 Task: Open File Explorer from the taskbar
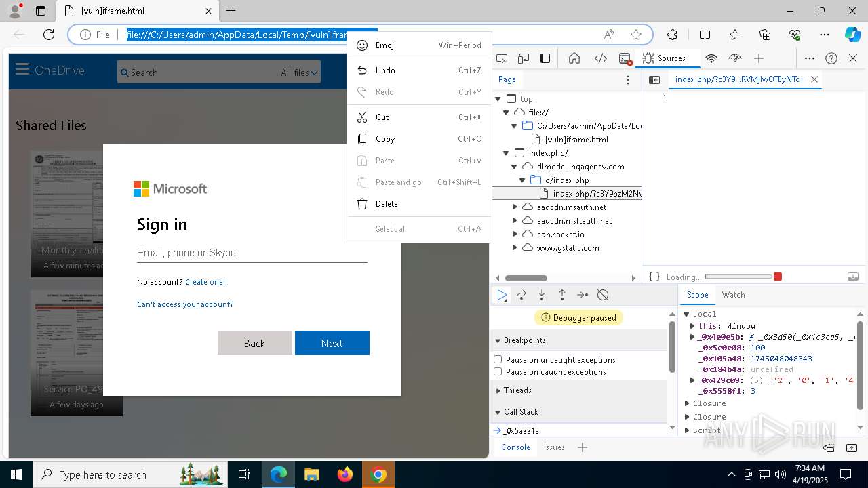coord(311,474)
